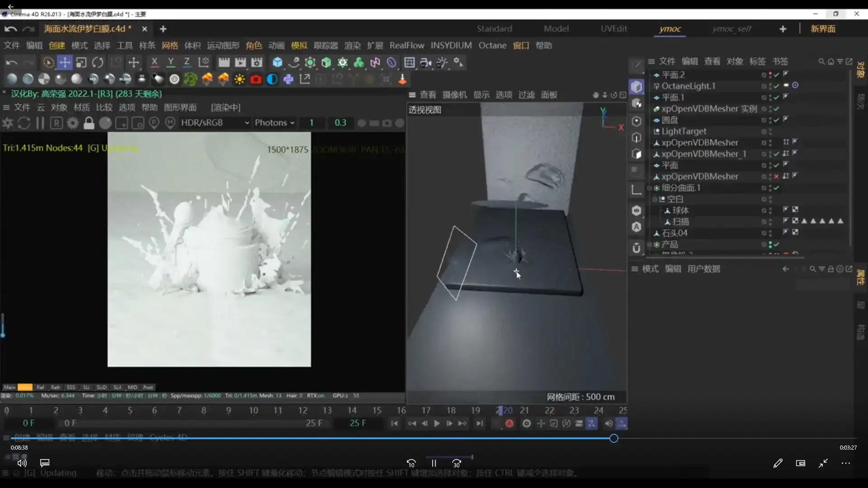
Task: Toggle the Octane render lock icon
Action: 89,123
